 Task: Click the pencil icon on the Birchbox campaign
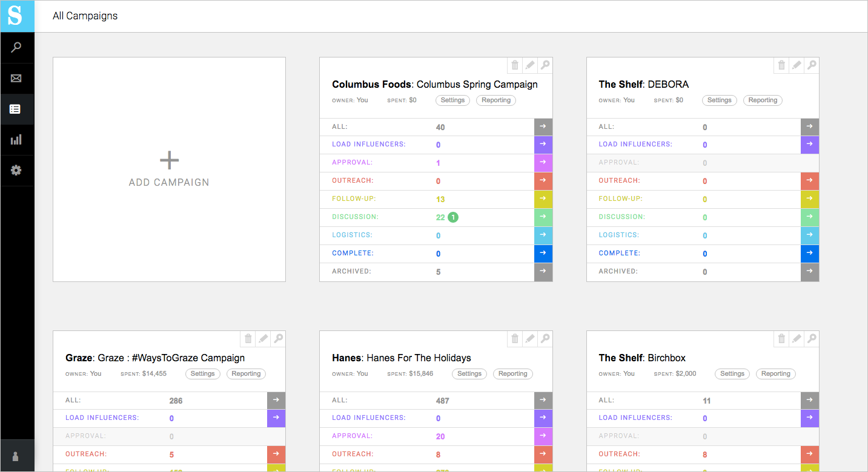click(797, 339)
